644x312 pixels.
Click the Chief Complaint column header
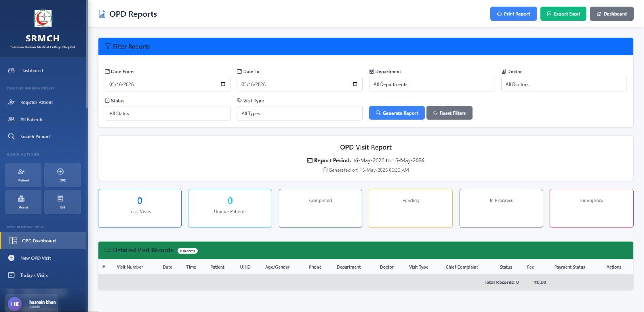point(462,267)
